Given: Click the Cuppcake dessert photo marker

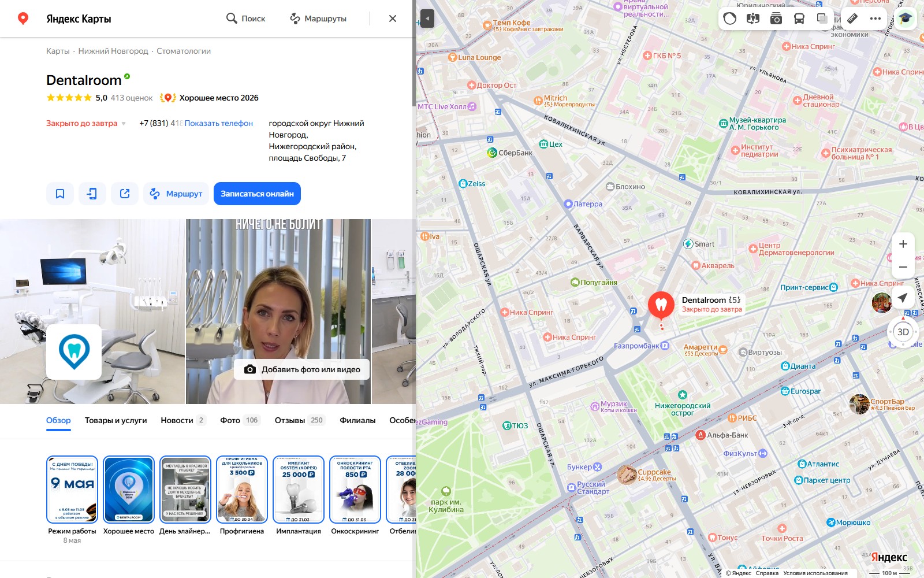Looking at the screenshot, I should (x=626, y=475).
